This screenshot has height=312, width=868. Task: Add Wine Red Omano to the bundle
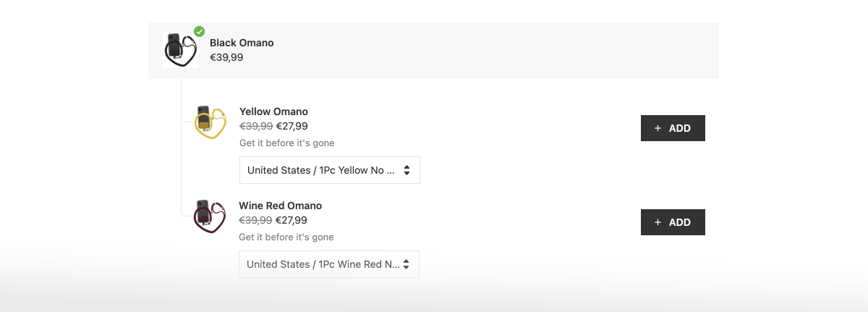point(673,222)
